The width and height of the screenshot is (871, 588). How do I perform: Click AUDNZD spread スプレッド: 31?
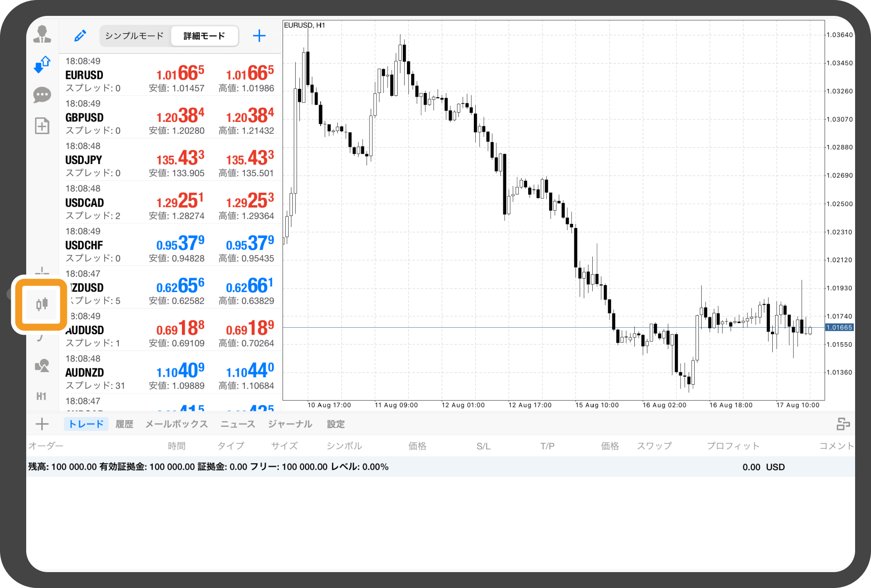tap(95, 386)
